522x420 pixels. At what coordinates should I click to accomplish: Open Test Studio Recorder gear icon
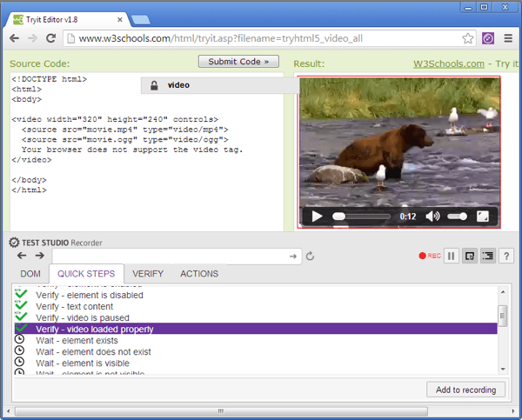(x=14, y=243)
